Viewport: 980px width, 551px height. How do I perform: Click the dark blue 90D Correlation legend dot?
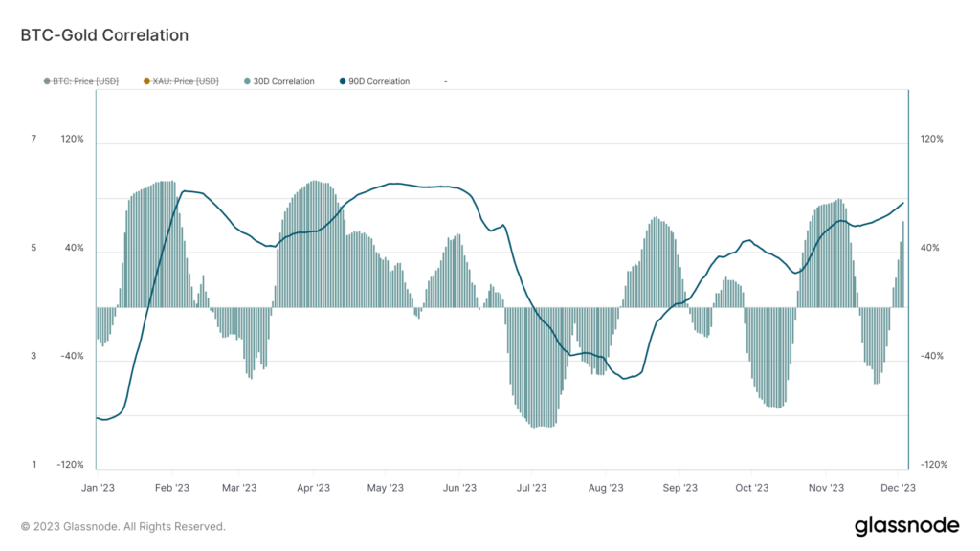pos(344,82)
